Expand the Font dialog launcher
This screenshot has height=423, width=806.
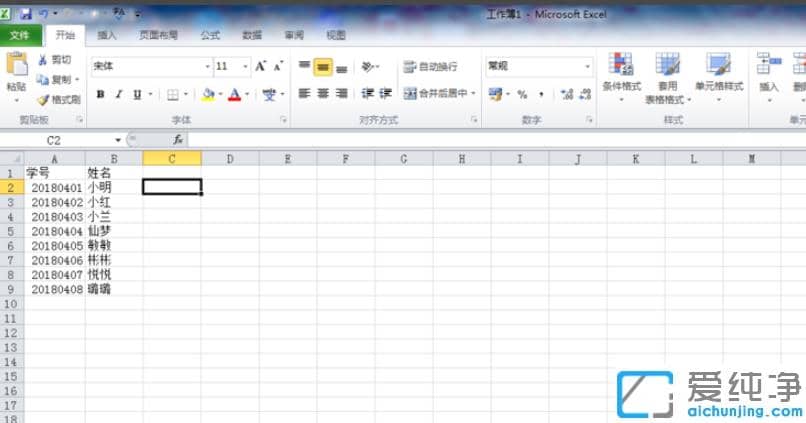coord(283,120)
